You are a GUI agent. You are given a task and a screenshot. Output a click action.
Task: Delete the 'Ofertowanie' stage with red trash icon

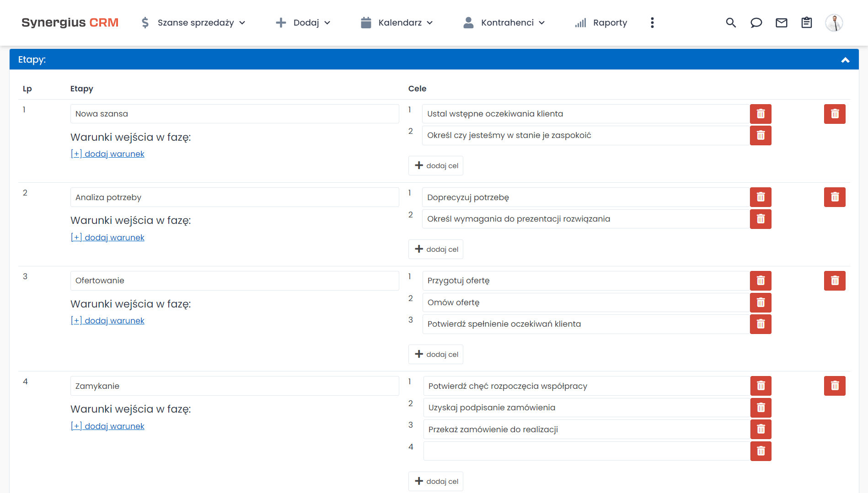point(835,281)
